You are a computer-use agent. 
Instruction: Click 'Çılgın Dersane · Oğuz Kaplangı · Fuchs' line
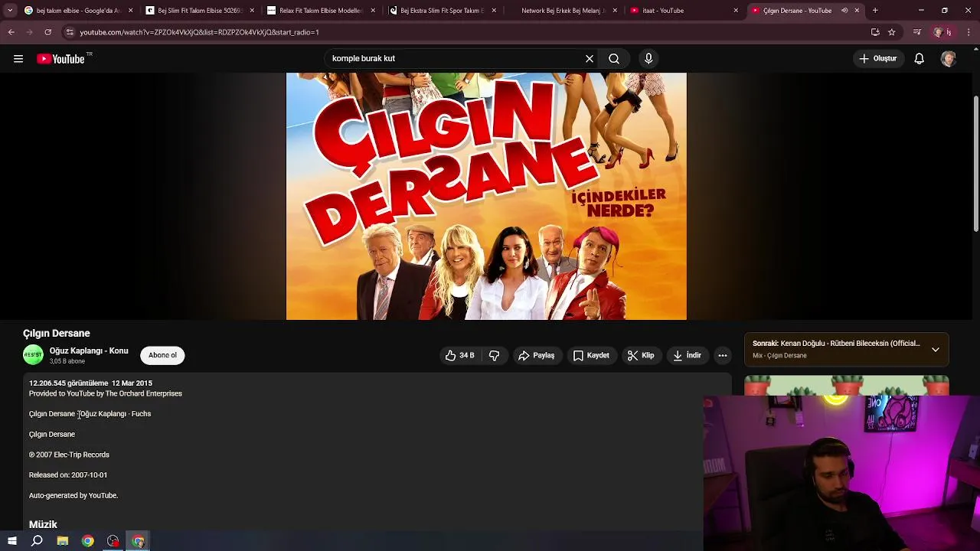coord(90,414)
